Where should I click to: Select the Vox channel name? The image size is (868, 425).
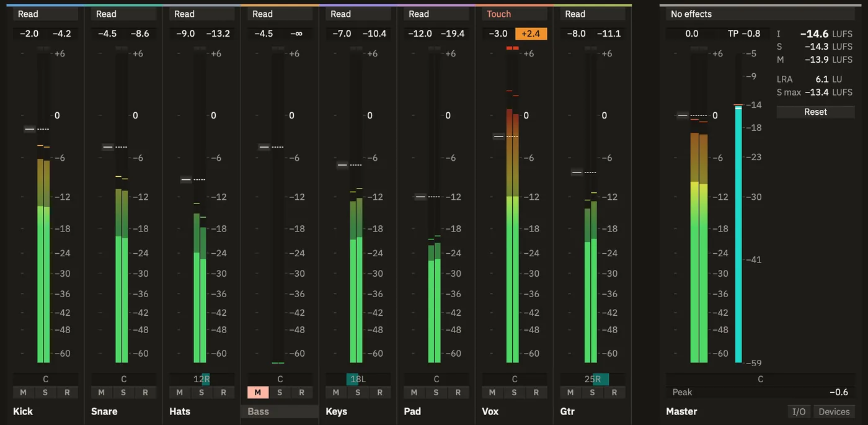[x=490, y=411]
